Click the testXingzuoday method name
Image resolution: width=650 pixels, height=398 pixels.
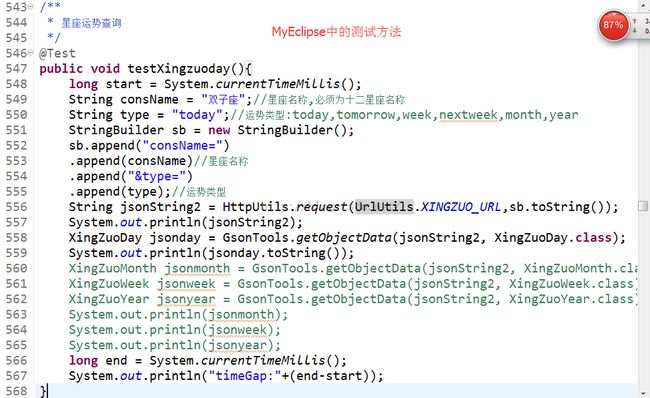(179, 69)
